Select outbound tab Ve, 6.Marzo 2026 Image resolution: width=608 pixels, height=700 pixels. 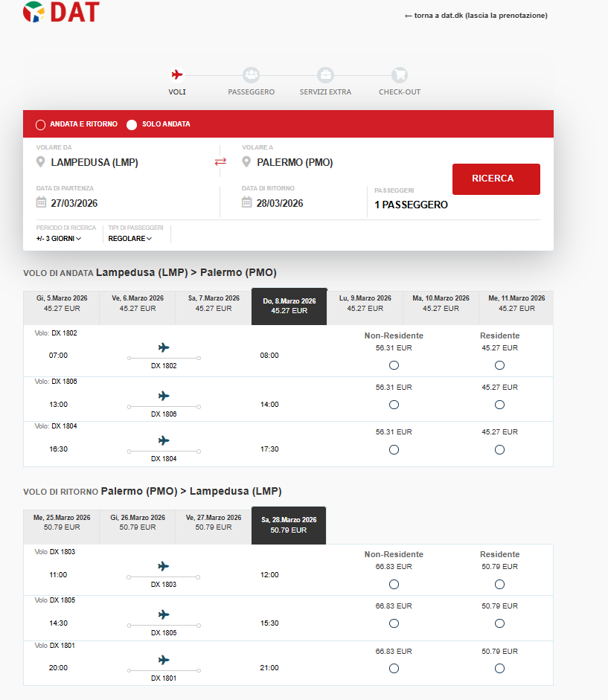tap(138, 307)
